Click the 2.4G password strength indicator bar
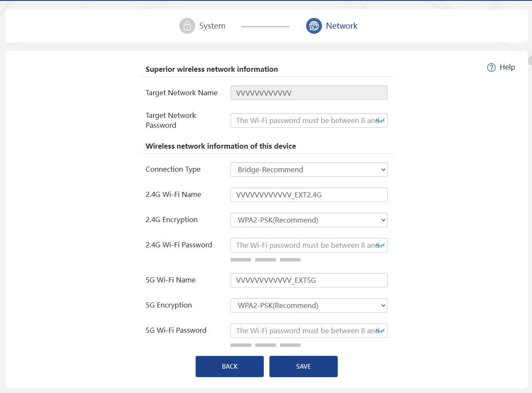Image resolution: width=532 pixels, height=393 pixels. pos(265,260)
